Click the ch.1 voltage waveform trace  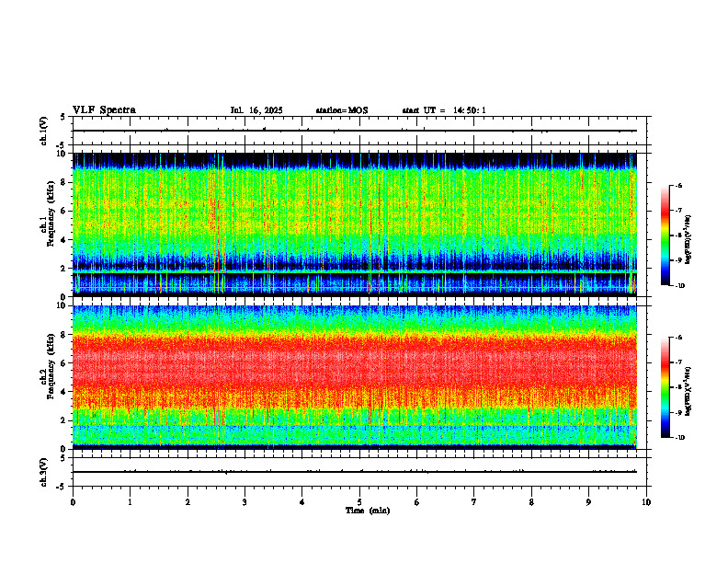pos(355,131)
